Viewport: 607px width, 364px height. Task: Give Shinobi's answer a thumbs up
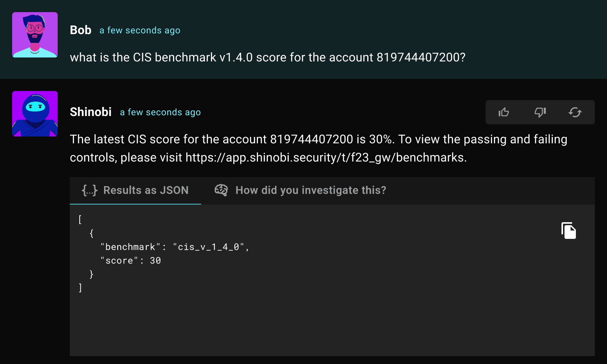pos(503,112)
